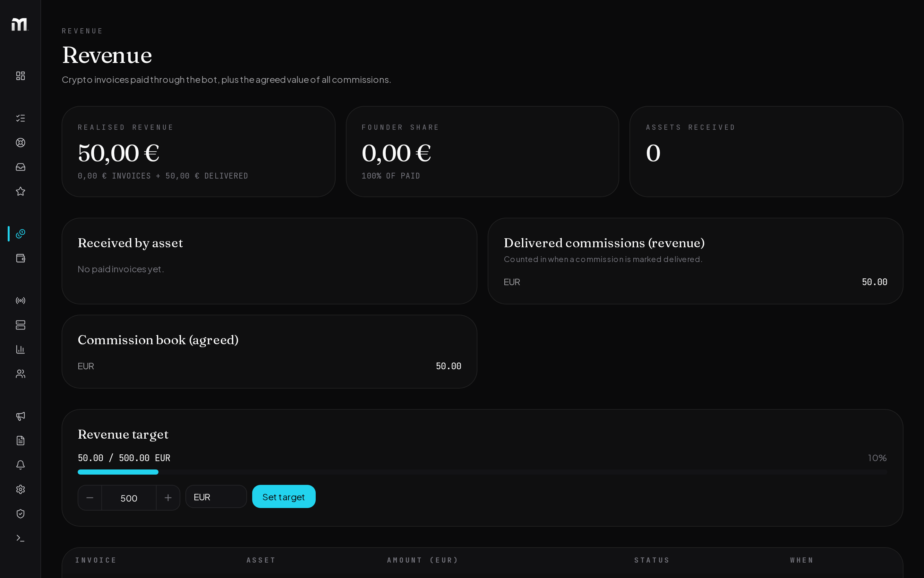Click the Founder Share 0,00 € value
The image size is (924, 578).
[396, 153]
